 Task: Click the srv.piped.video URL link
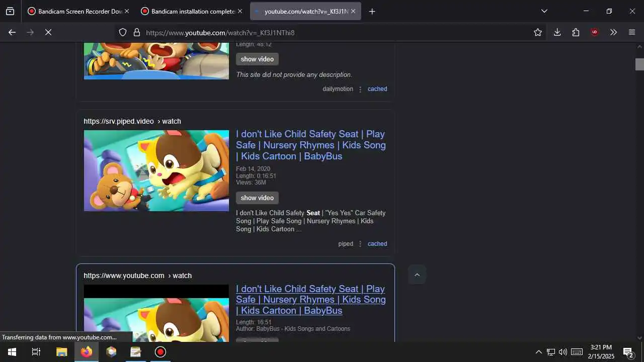pyautogui.click(x=132, y=121)
